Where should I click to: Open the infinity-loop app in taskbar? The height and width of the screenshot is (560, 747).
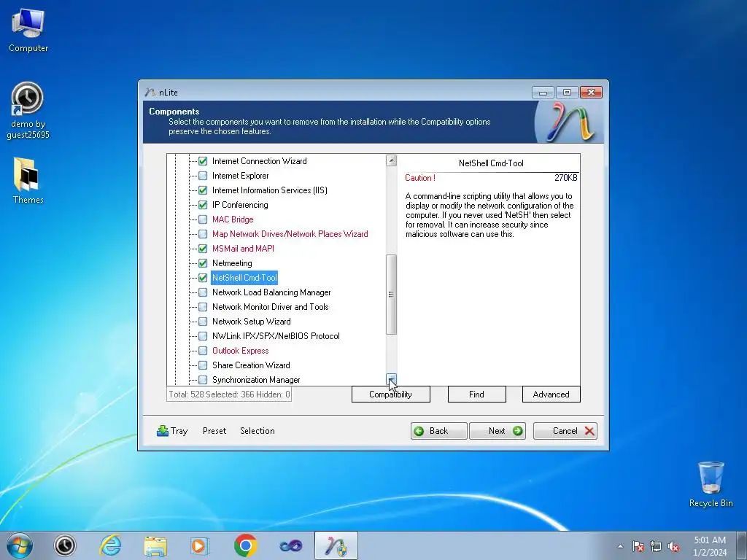tap(290, 545)
